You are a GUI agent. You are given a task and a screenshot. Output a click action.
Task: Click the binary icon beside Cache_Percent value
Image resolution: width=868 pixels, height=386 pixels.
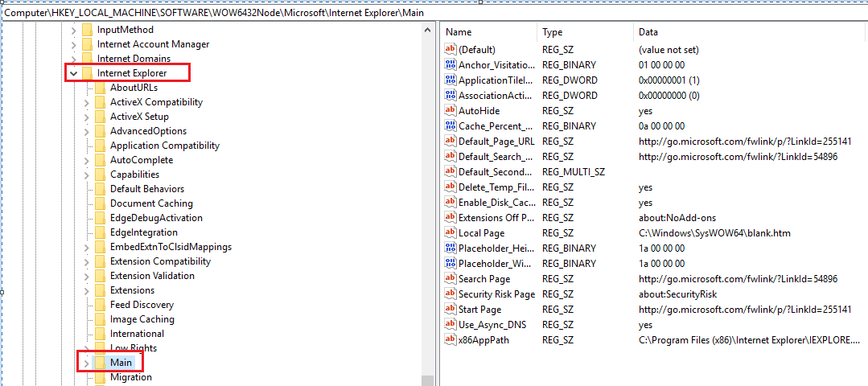(x=450, y=126)
